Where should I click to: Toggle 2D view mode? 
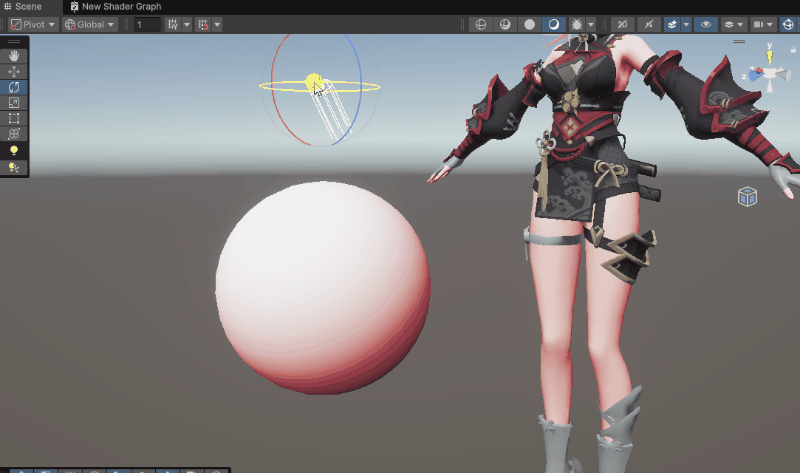[x=622, y=24]
